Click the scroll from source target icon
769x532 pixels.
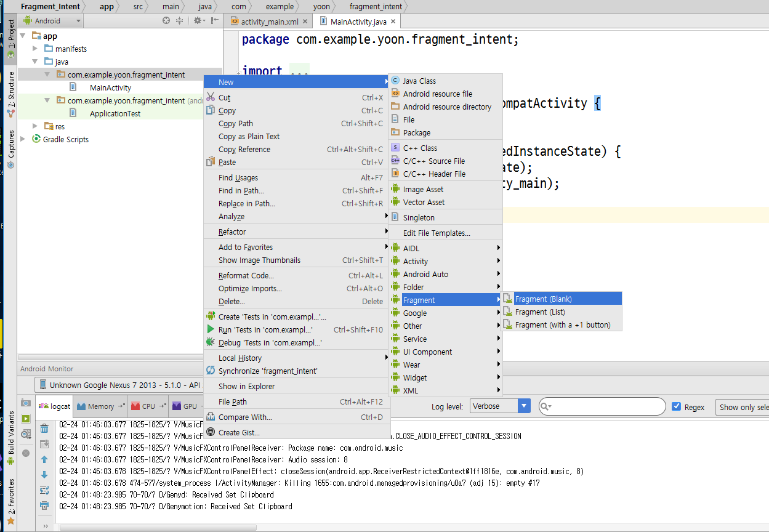166,21
